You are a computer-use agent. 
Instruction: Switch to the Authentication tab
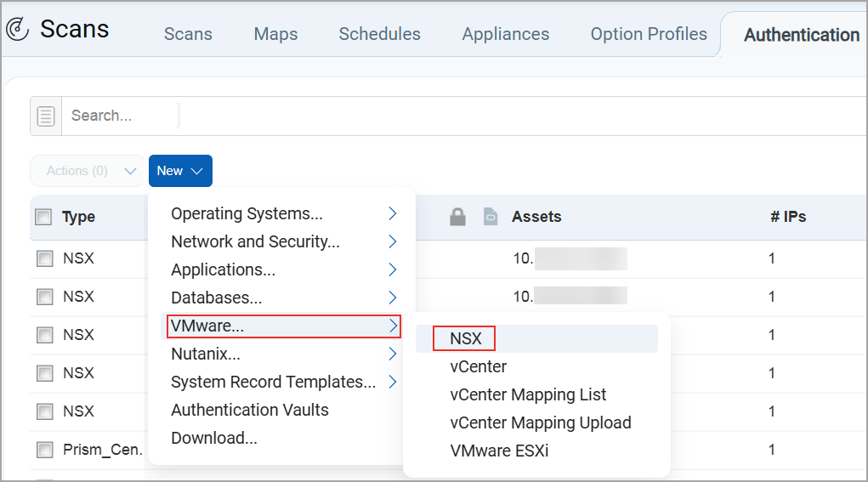[802, 35]
